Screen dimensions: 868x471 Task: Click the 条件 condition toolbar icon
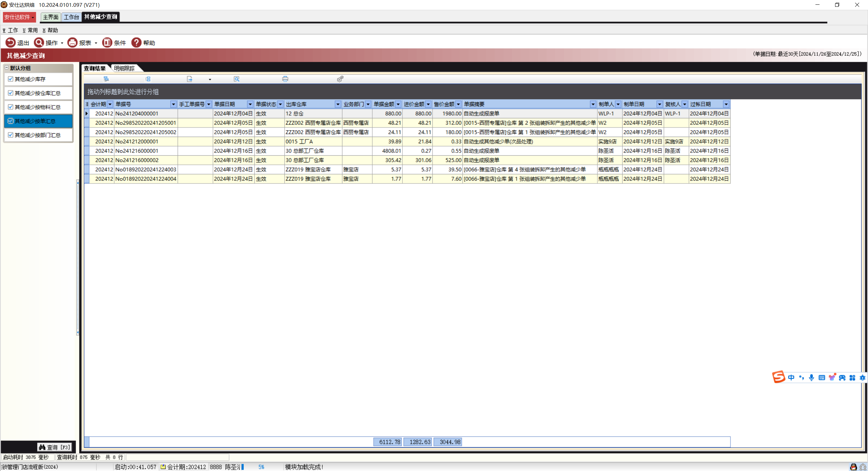pyautogui.click(x=107, y=42)
